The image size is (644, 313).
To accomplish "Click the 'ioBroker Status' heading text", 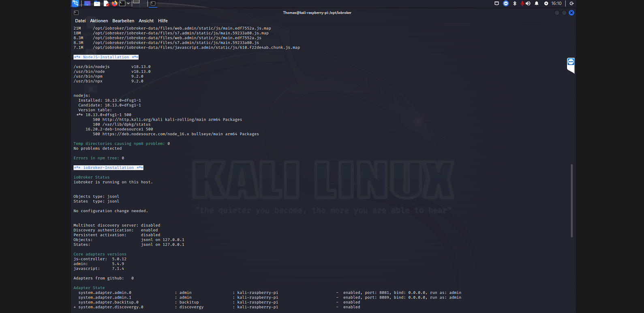I will click(x=92, y=177).
